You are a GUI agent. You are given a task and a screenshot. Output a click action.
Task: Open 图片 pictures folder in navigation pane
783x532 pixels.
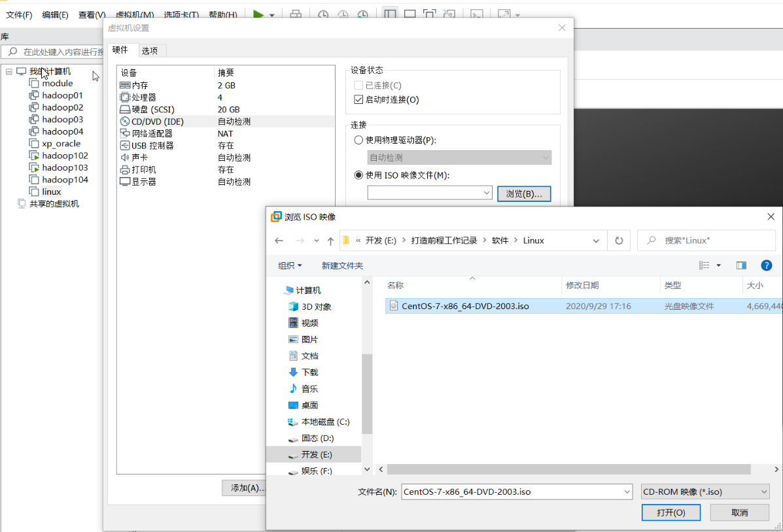(x=309, y=339)
